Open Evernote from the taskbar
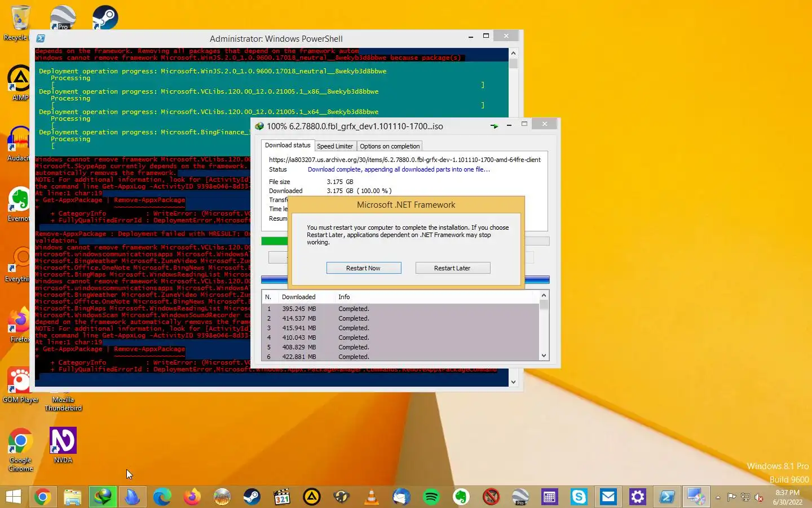 point(461,497)
